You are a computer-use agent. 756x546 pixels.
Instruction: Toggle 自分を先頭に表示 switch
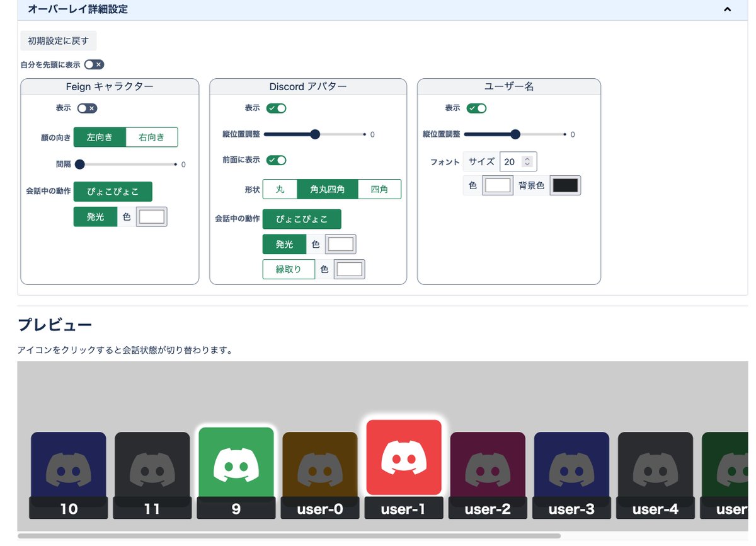94,64
